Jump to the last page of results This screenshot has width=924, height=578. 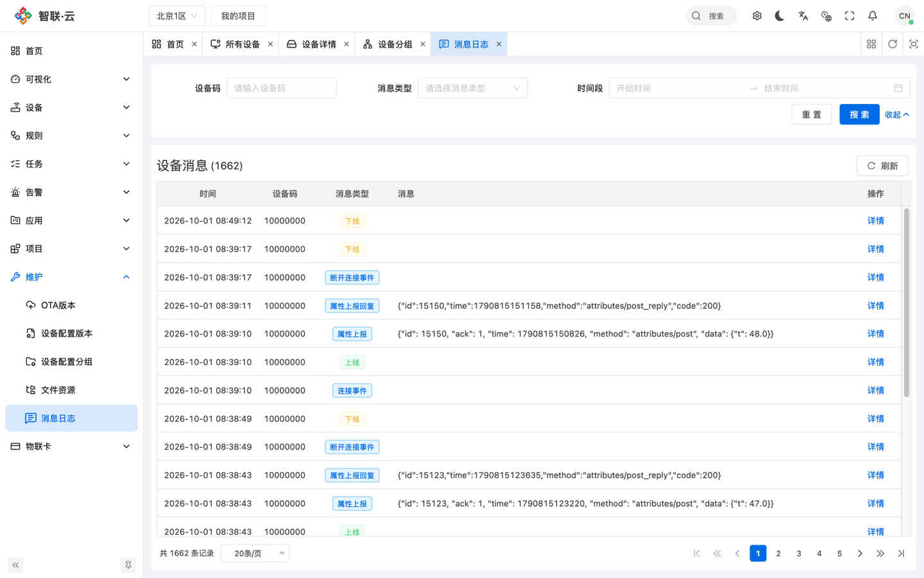tap(901, 554)
